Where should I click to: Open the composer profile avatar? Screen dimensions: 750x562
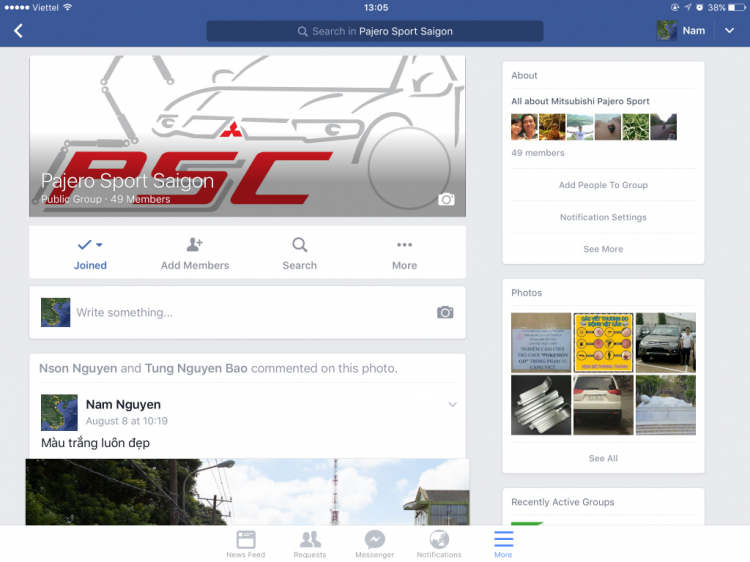[x=55, y=312]
